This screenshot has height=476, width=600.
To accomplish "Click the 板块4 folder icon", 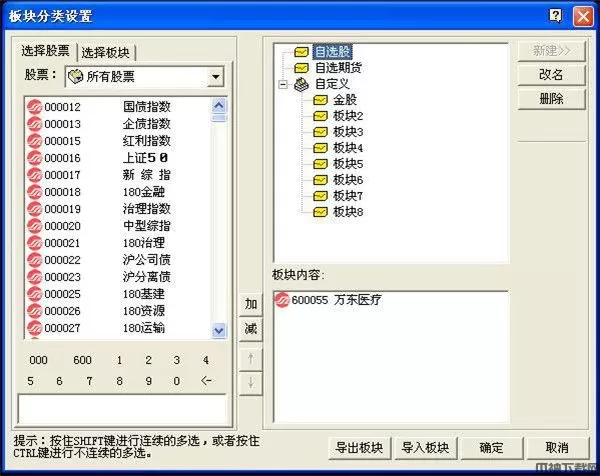I will (x=320, y=148).
